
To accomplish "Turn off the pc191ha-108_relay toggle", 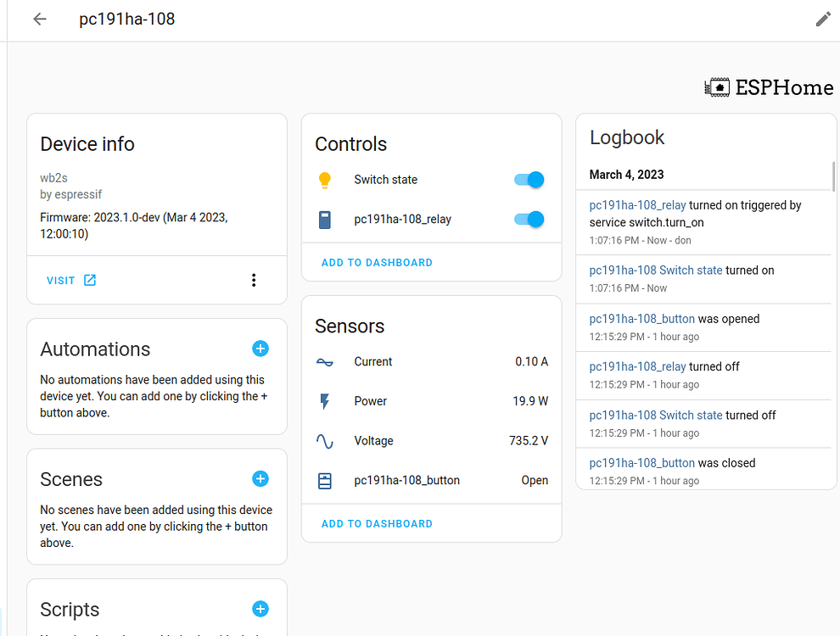I will [529, 220].
